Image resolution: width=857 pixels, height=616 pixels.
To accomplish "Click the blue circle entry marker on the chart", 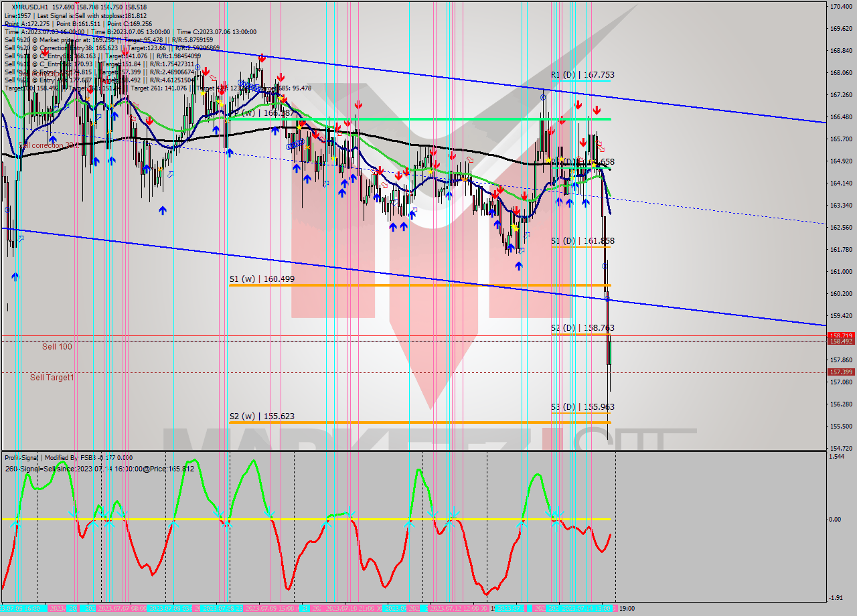I will point(544,96).
